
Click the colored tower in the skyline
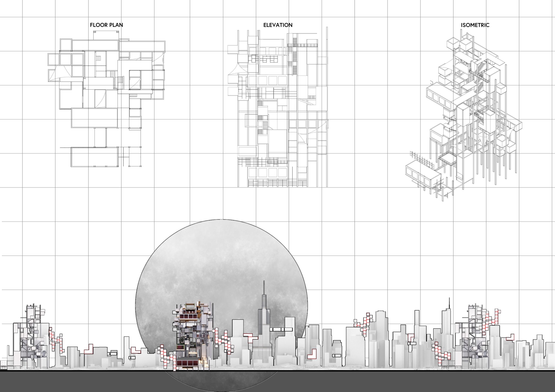tap(193, 336)
